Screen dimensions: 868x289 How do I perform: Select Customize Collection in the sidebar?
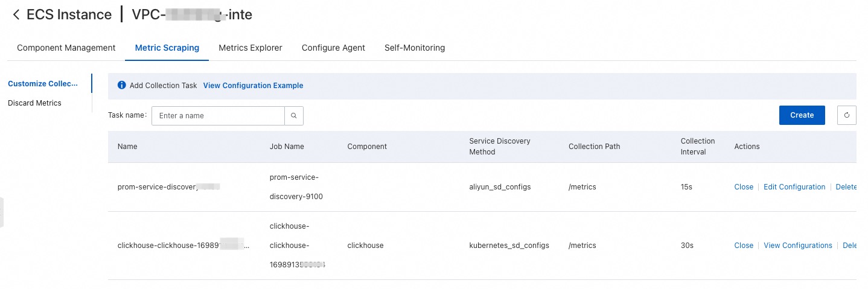click(43, 84)
